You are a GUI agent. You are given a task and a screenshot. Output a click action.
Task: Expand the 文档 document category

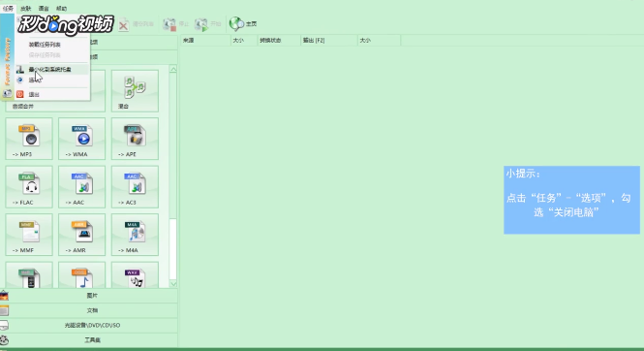[89, 310]
